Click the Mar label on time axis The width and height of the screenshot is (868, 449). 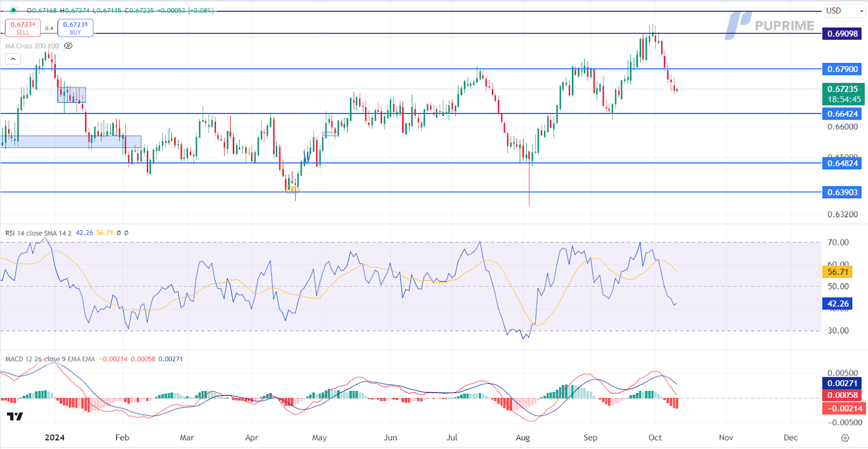(187, 438)
